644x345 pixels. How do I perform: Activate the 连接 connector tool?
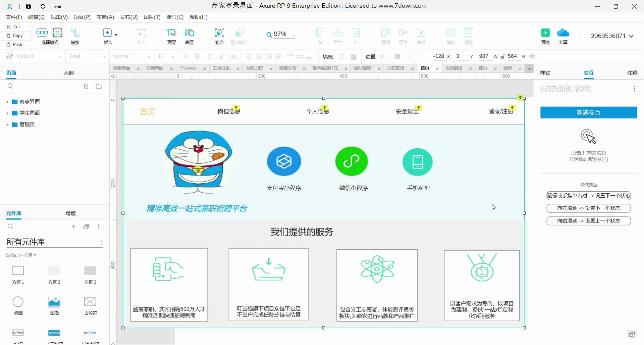click(x=75, y=36)
